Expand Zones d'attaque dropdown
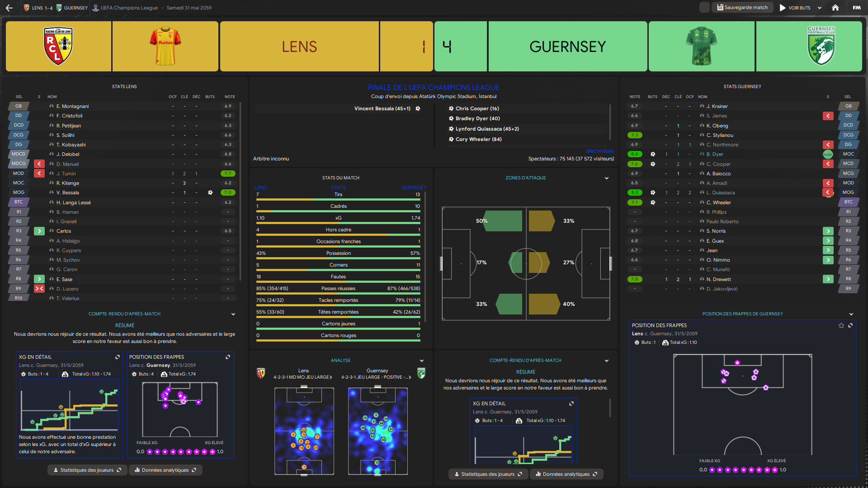 607,178
